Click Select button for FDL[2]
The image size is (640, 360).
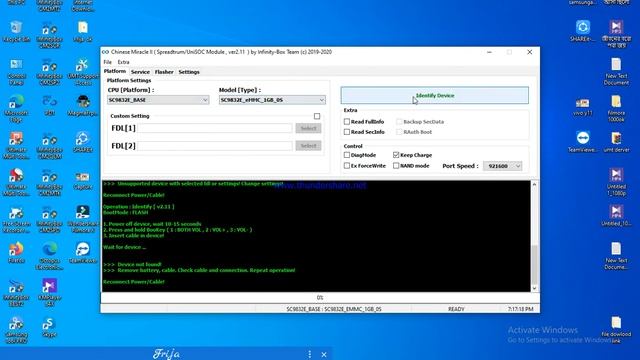[x=308, y=146]
